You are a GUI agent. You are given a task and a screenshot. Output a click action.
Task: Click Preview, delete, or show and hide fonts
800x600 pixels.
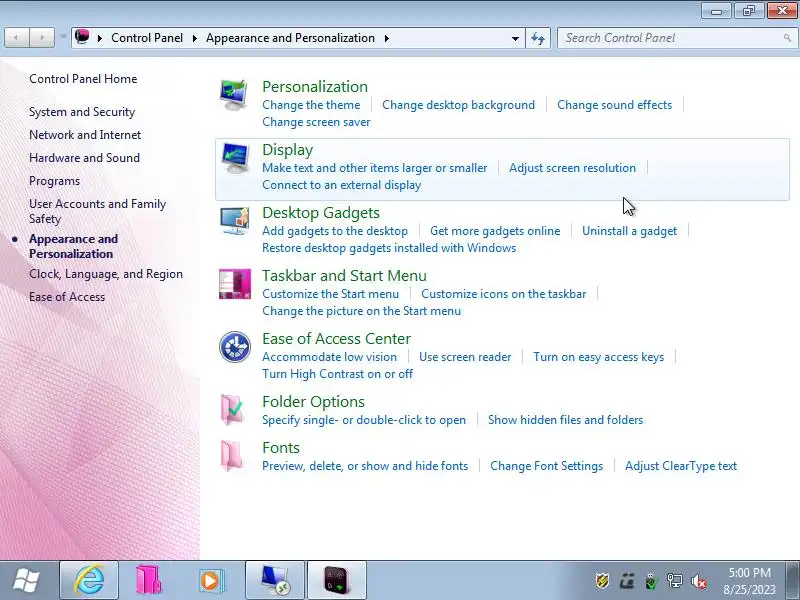[x=365, y=466]
